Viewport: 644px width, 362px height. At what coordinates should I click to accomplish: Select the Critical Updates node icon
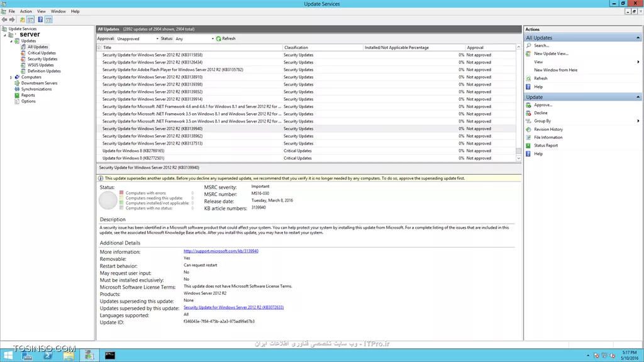(23, 53)
